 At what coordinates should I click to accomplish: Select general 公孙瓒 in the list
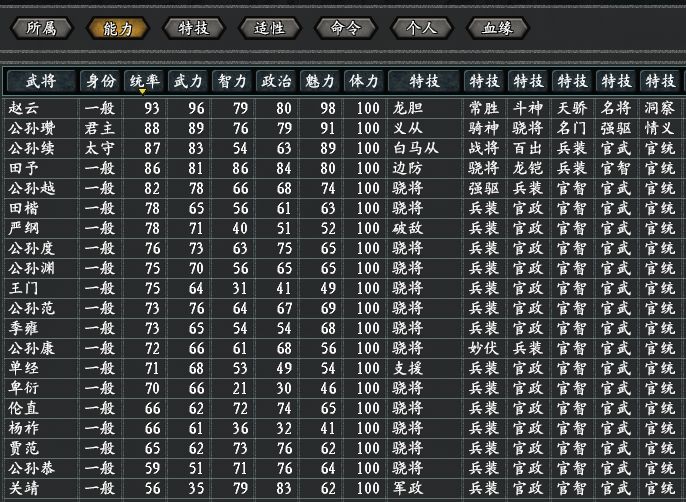32,128
